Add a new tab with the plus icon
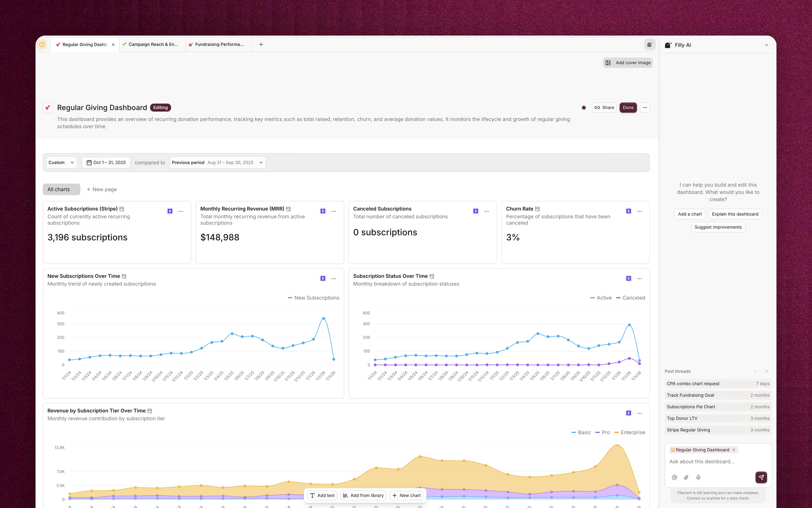This screenshot has height=508, width=812. click(261, 44)
